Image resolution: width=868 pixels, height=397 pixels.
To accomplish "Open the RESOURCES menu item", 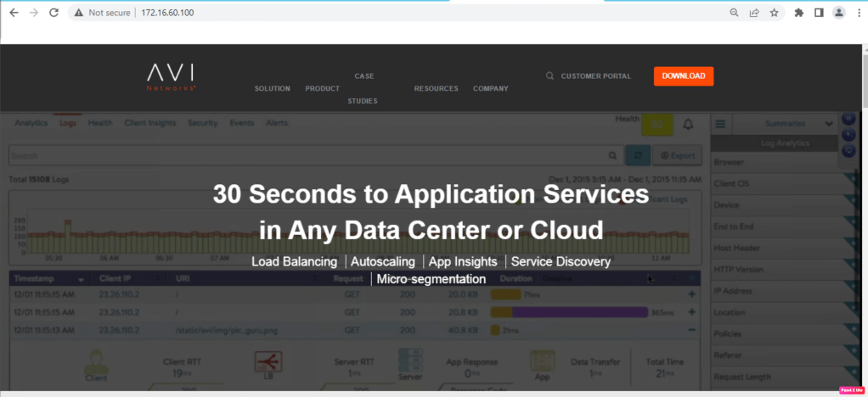I will click(436, 88).
